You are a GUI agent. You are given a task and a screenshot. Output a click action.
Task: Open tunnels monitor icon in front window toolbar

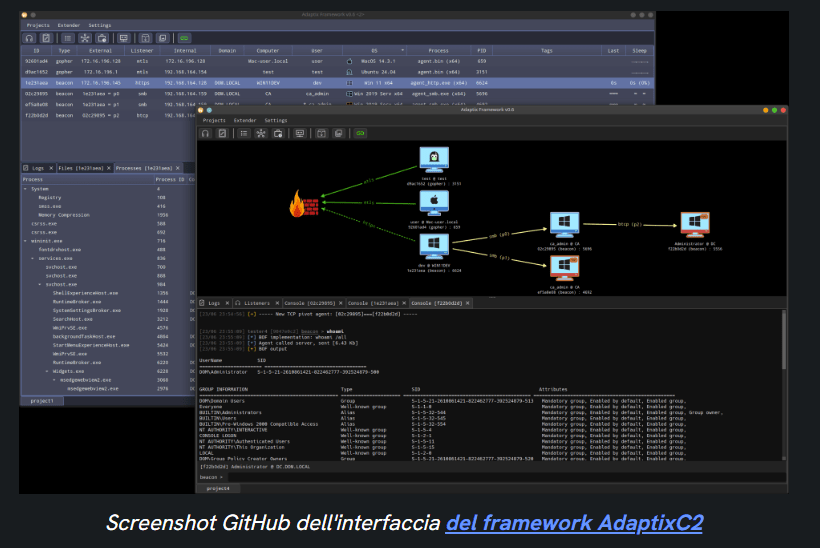pos(300,133)
